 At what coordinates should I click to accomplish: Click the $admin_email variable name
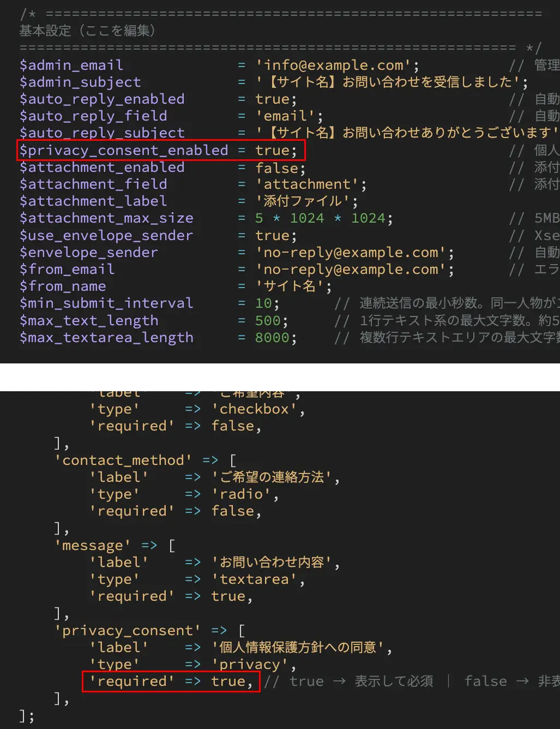coord(71,65)
